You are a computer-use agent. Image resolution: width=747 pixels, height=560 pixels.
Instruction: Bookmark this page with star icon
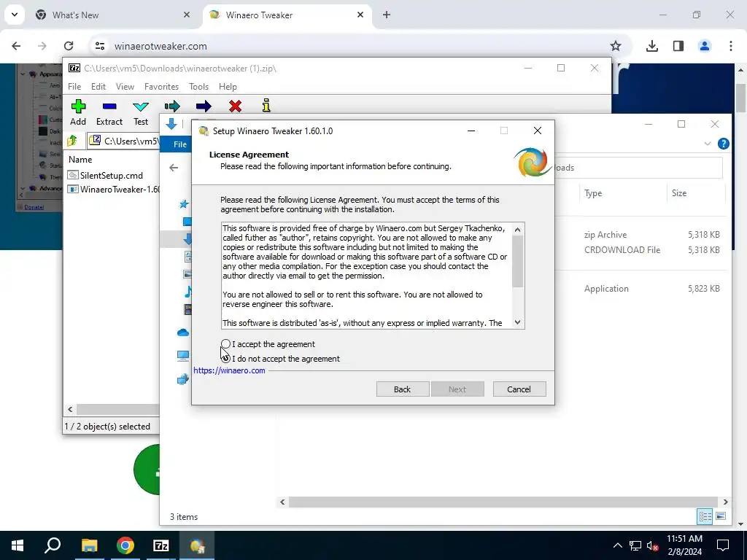pyautogui.click(x=616, y=46)
